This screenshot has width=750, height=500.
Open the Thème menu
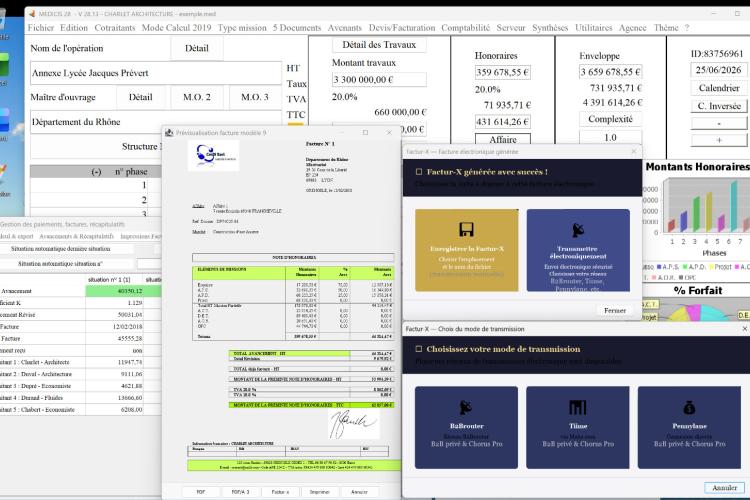(x=666, y=28)
